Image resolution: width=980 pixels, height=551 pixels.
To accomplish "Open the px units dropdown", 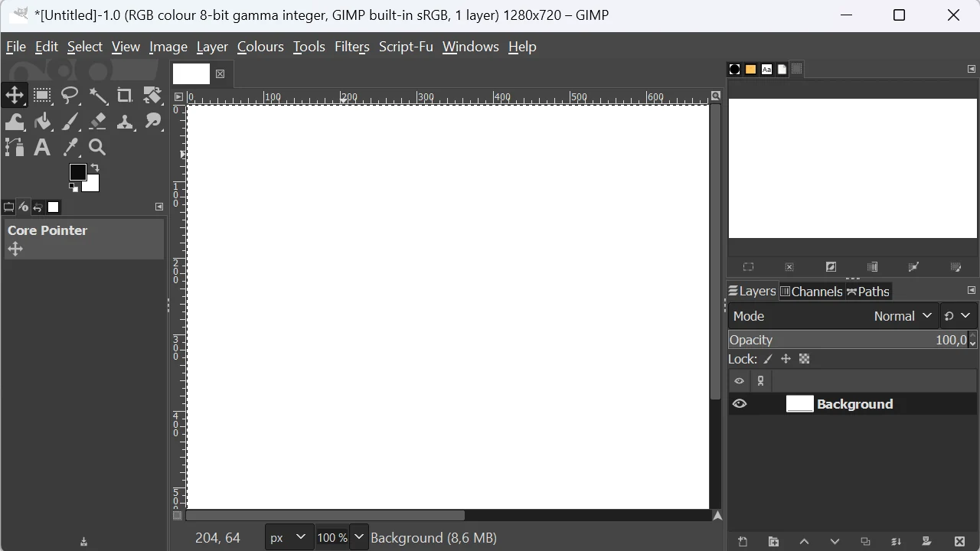I will click(x=289, y=537).
